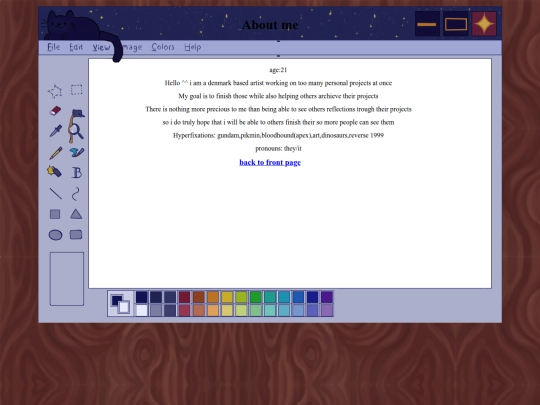This screenshot has height=405, width=540.
Task: Select the yellow pencil tool
Action: [56, 153]
